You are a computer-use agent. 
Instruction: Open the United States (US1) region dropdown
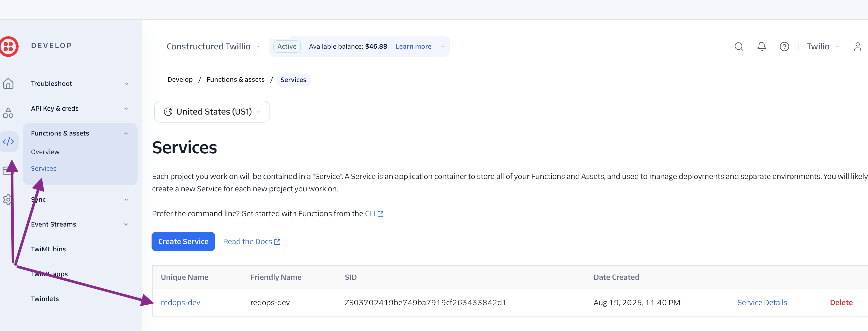tap(212, 112)
